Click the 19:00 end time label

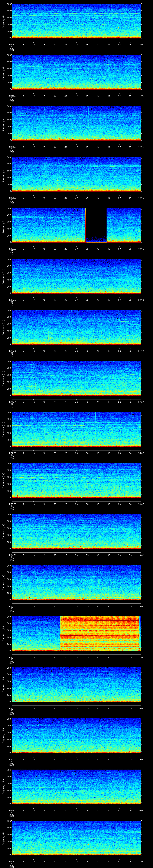point(141,249)
